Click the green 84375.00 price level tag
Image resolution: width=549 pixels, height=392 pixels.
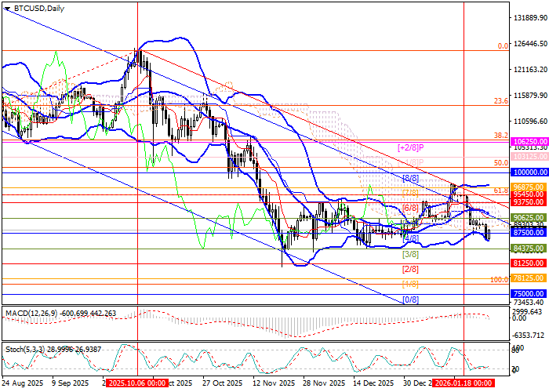[528, 248]
